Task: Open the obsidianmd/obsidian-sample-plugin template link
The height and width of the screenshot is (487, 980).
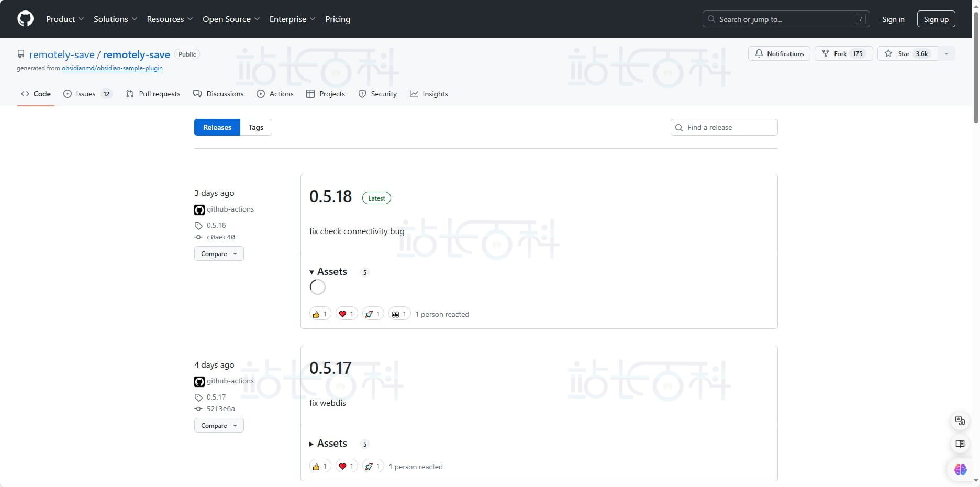Action: point(112,68)
